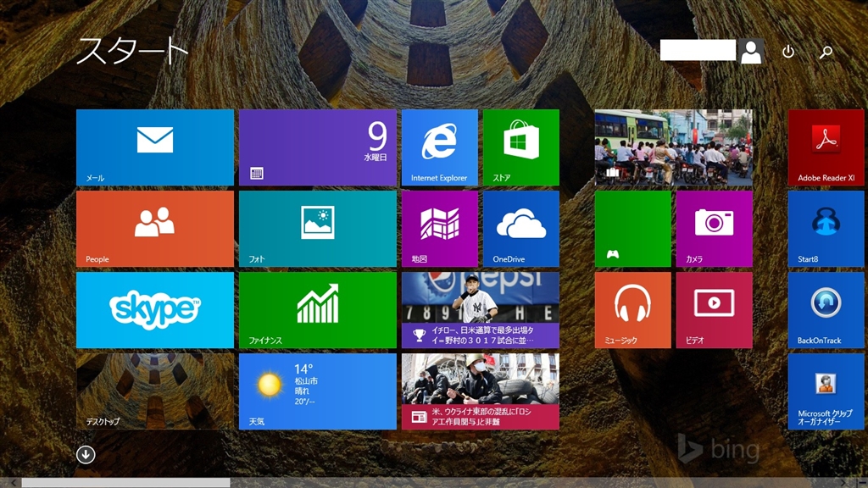868x488 pixels.
Task: Open the Sports news tile with Ichiro
Action: point(481,310)
